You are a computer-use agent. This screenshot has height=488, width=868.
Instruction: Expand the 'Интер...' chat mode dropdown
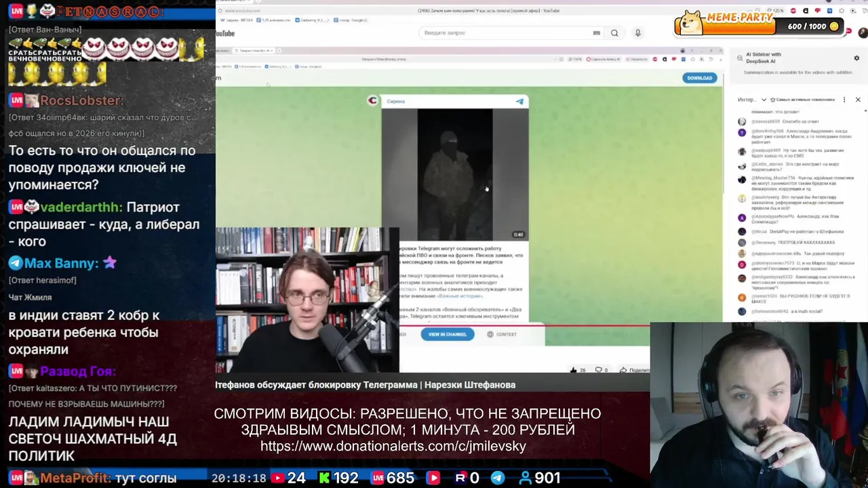[753, 100]
